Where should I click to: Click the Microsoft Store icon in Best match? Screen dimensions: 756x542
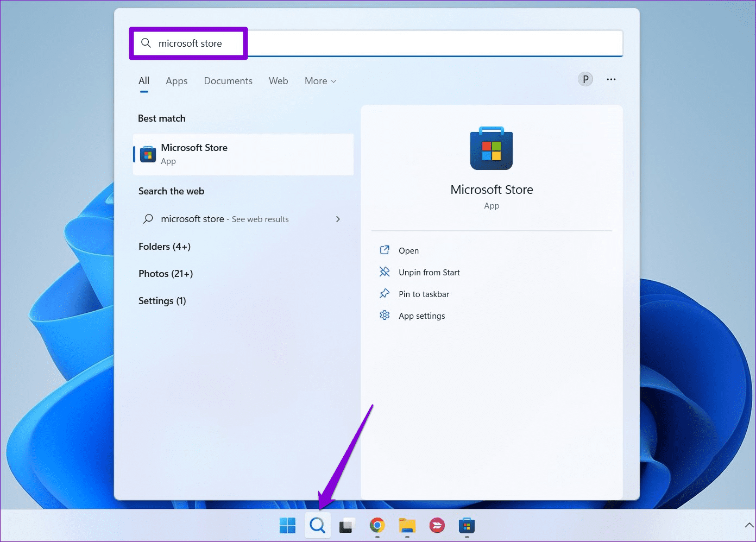(148, 154)
